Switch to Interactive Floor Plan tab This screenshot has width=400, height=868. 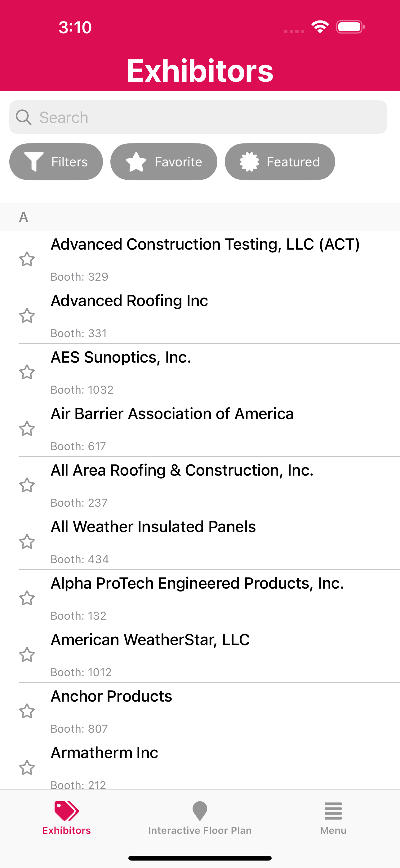tap(200, 818)
